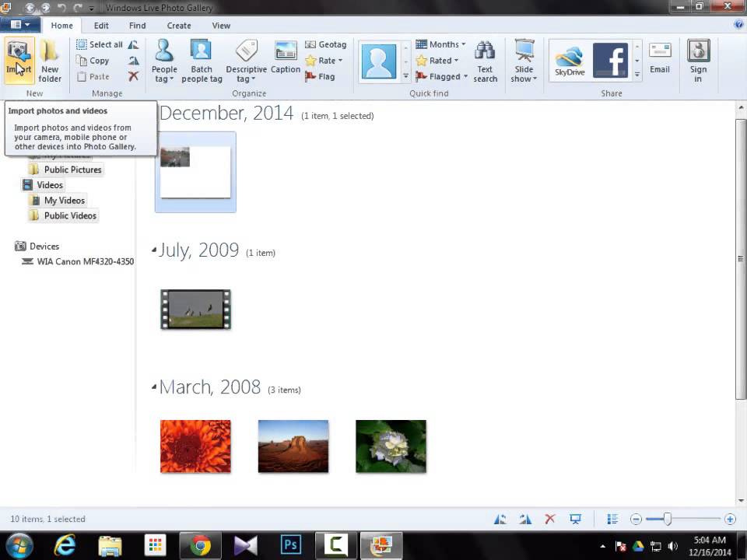Select the December 2014 thumbnail
The height and width of the screenshot is (560, 747).
coord(195,172)
